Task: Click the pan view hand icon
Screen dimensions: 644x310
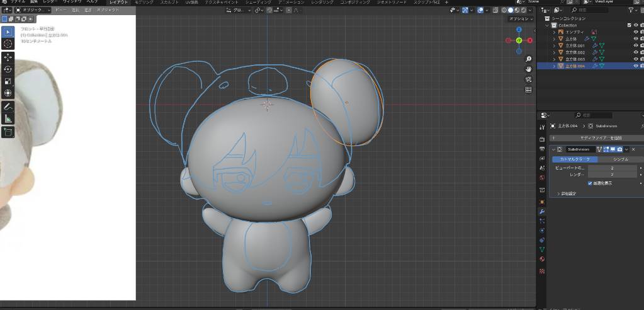Action: pos(528,68)
